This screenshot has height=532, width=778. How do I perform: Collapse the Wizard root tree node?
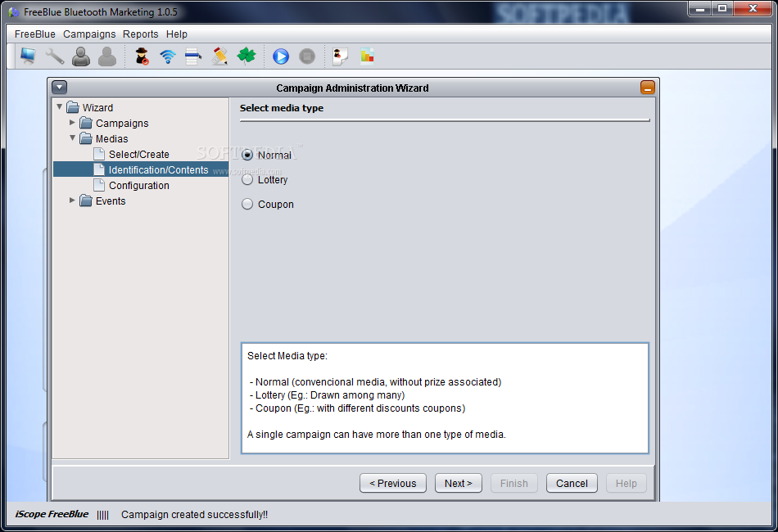[60, 106]
